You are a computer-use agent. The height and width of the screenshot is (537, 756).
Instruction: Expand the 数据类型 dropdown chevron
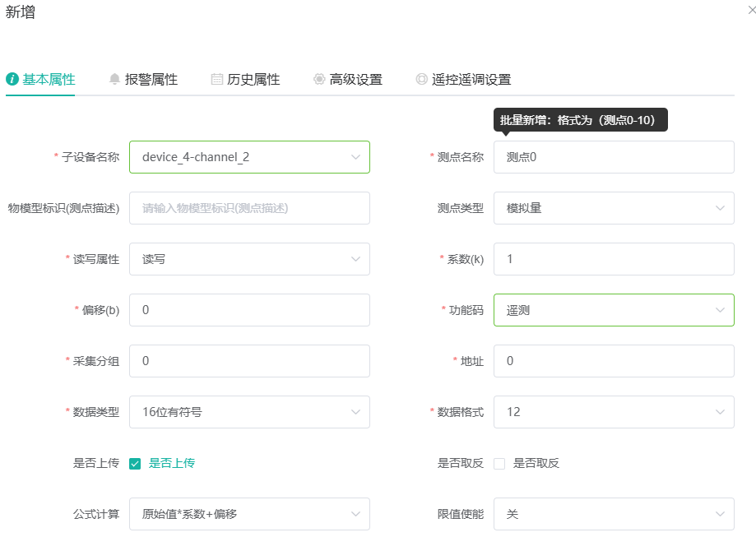click(x=355, y=412)
